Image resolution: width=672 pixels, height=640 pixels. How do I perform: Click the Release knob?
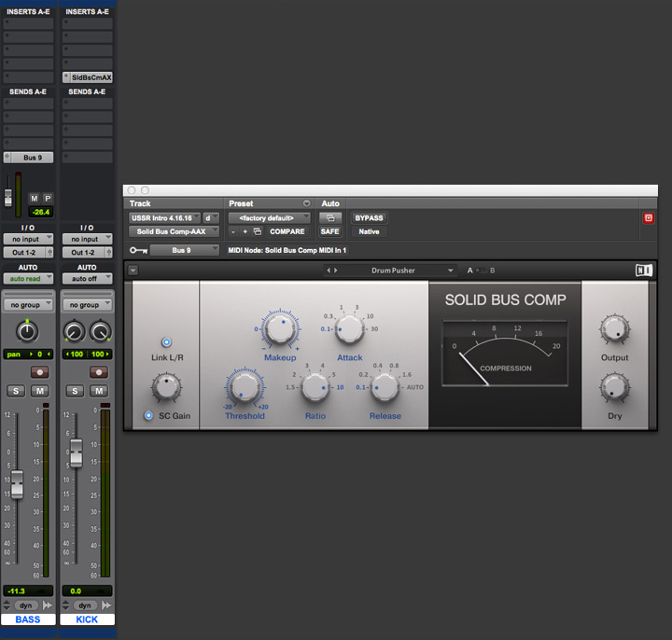click(385, 387)
